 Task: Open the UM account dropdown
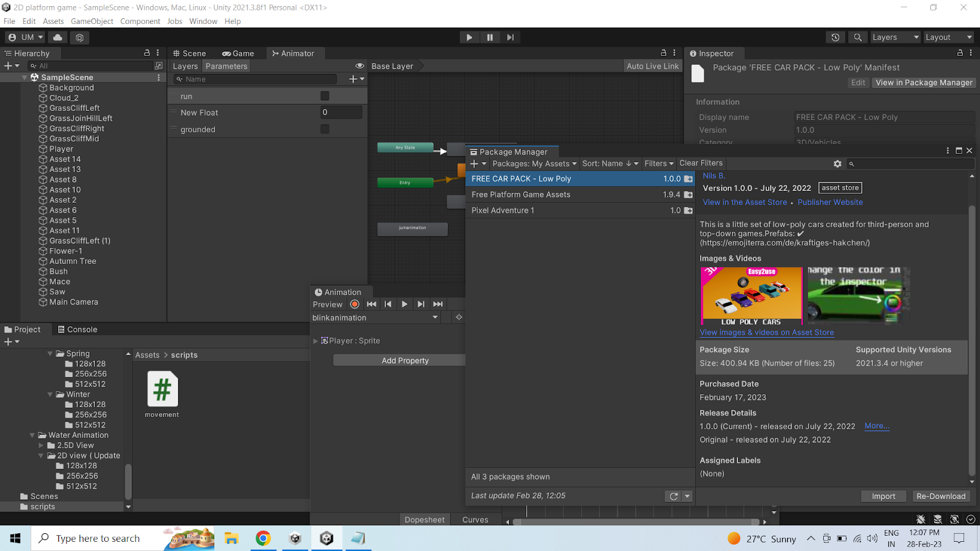(26, 37)
